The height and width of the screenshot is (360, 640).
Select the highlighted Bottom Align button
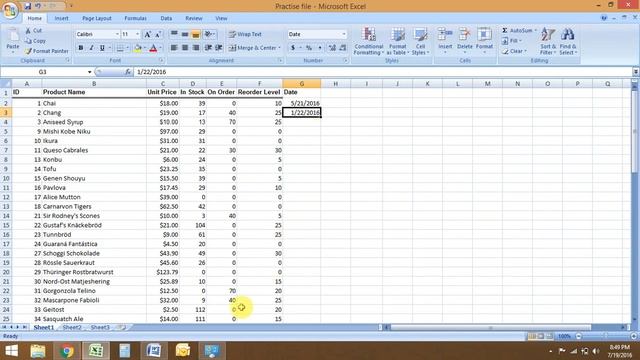[196, 34]
